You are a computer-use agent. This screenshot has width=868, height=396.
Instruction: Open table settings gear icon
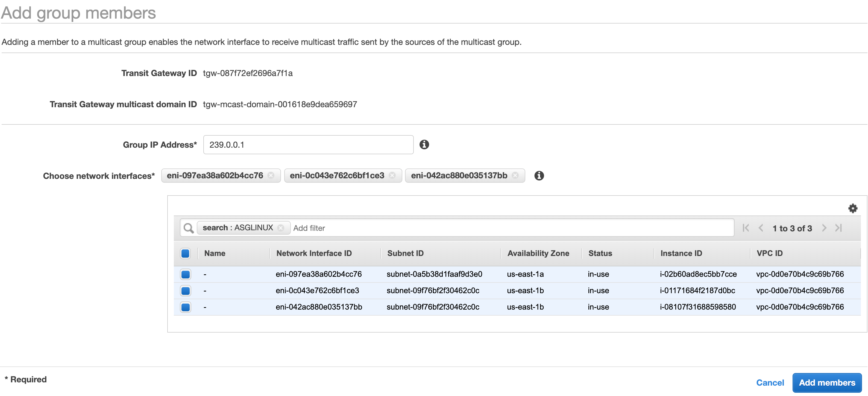click(x=852, y=208)
